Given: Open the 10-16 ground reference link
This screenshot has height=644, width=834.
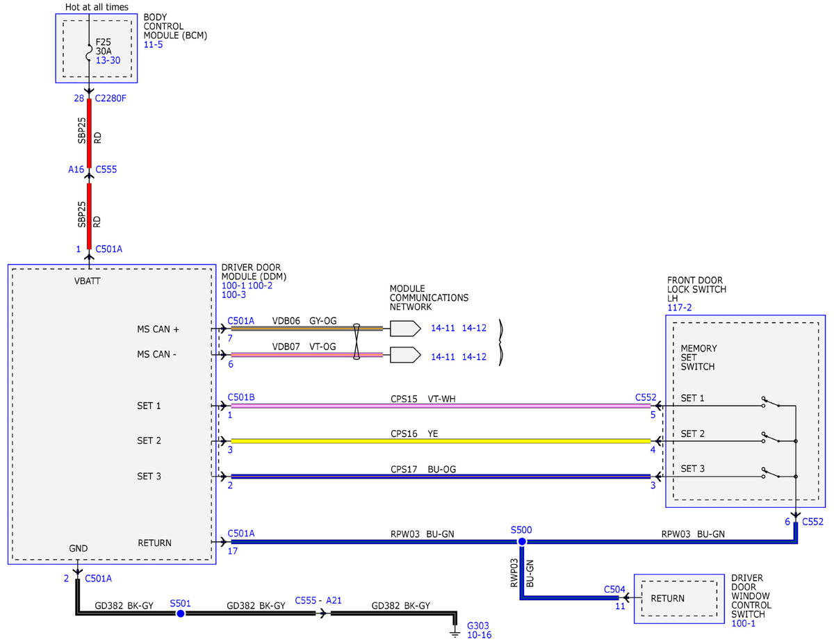Looking at the screenshot, I should point(479,635).
